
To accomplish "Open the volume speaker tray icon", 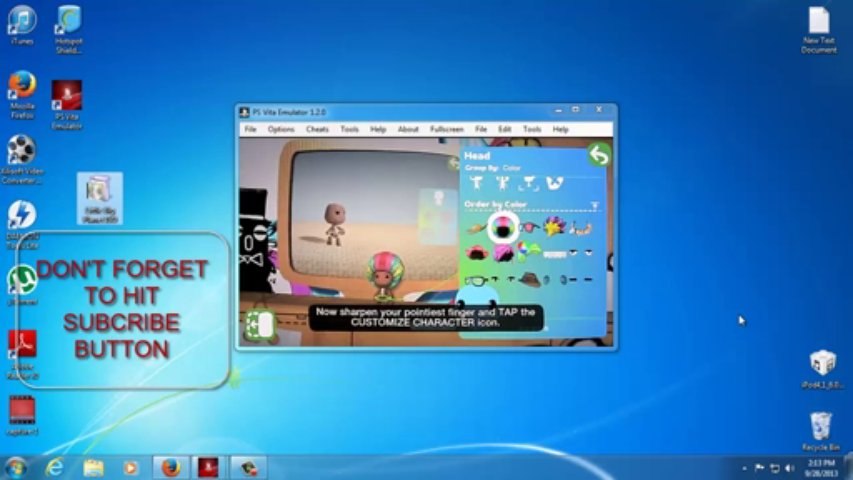I will [790, 468].
